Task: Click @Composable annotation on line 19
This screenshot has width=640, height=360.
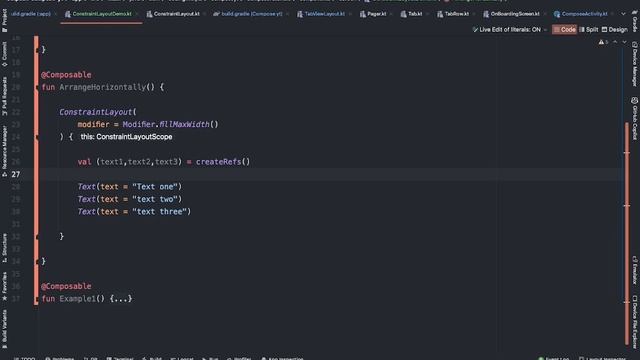Action: click(66, 75)
